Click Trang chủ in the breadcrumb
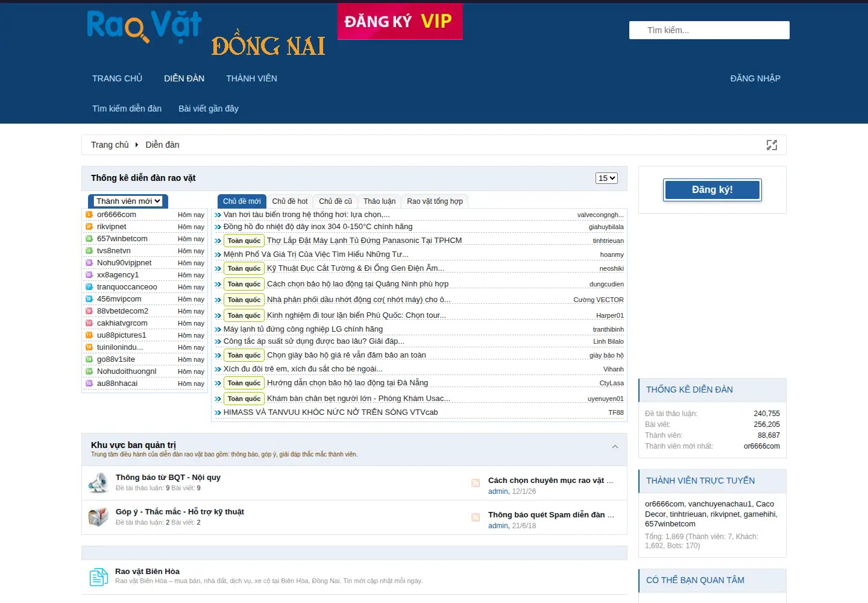The height and width of the screenshot is (603, 868). (x=110, y=145)
